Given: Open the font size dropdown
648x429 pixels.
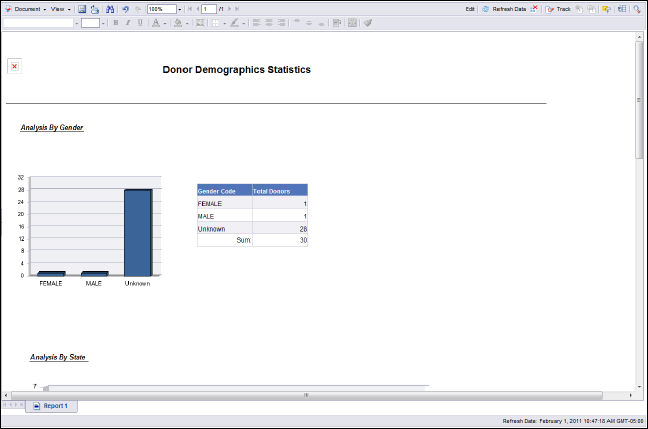Looking at the screenshot, I should click(x=103, y=22).
